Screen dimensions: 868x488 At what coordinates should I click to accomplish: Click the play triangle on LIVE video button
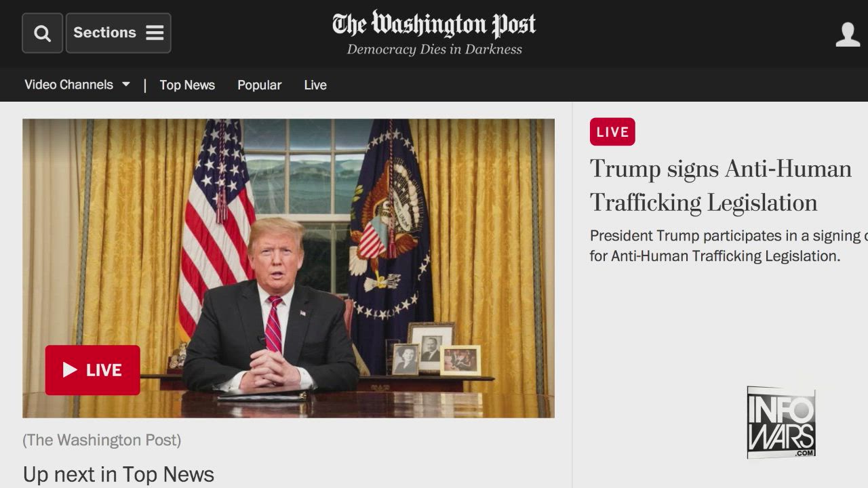[70, 369]
